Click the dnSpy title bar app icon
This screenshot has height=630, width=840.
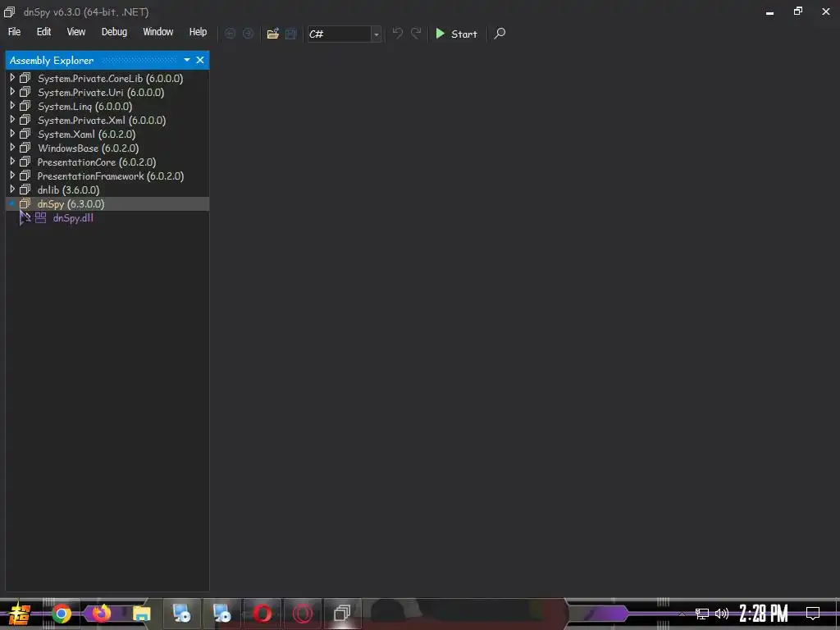pos(9,11)
